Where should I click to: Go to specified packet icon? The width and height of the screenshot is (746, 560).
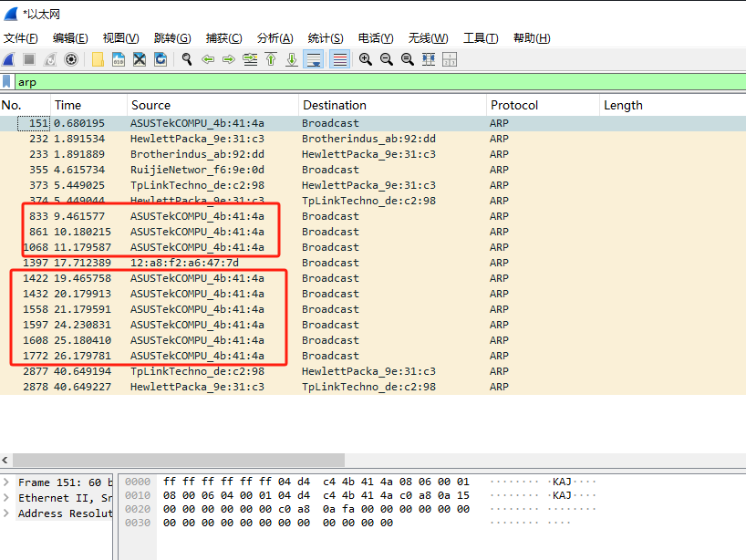(250, 59)
